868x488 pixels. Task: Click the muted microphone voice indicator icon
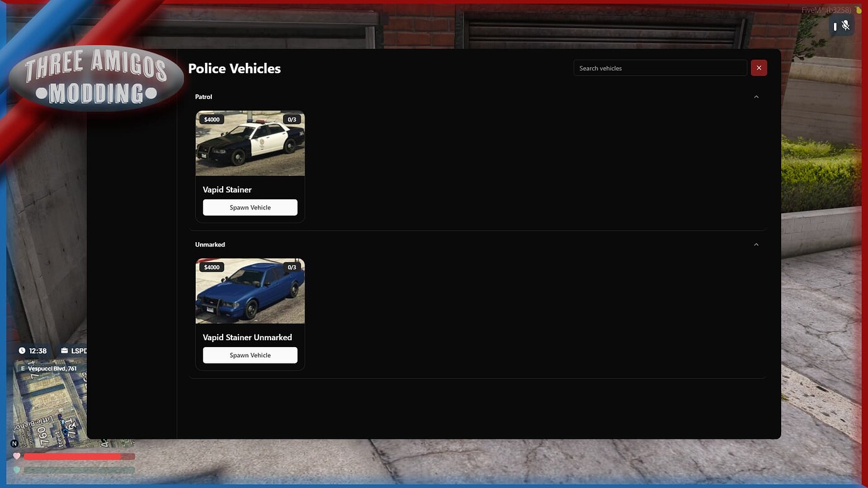coord(846,25)
